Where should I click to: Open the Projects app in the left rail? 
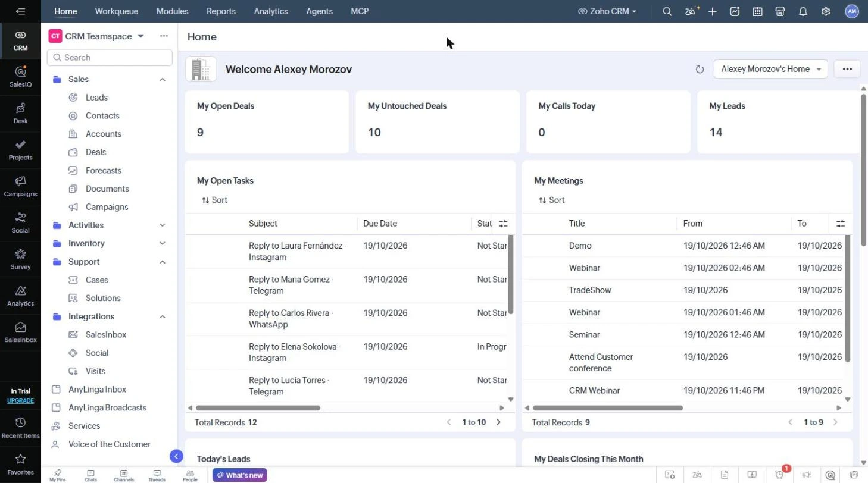coord(20,150)
